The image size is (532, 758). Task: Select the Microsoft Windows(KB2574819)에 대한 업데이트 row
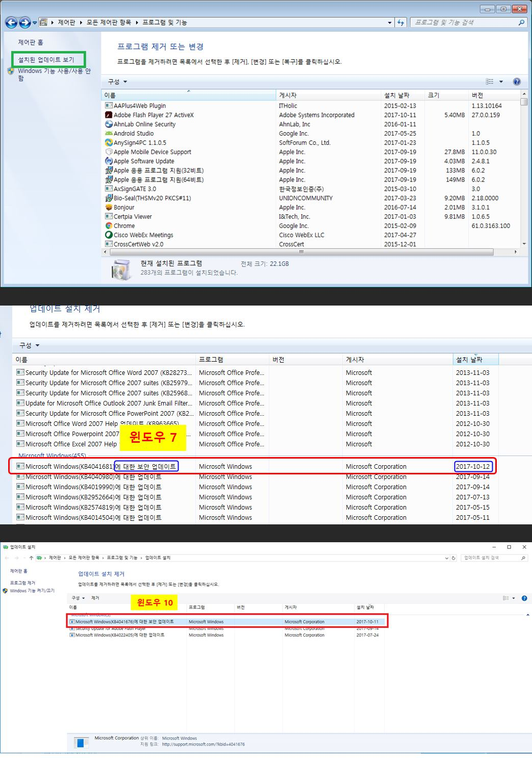[x=257, y=507]
